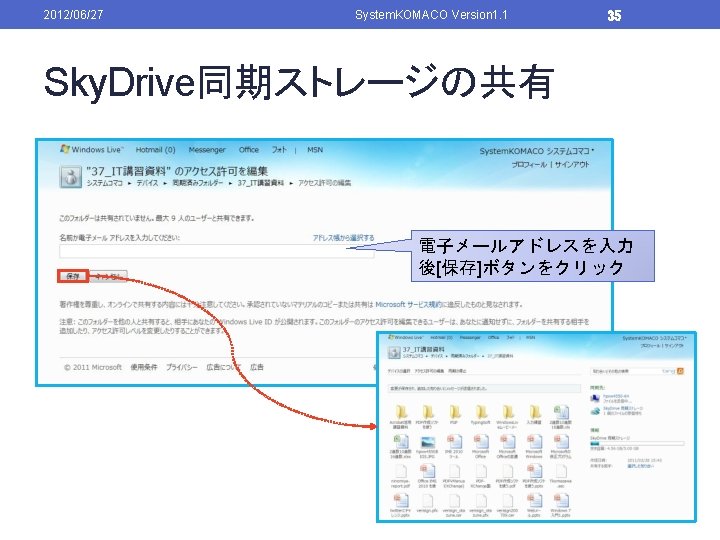Open the プロフィール link on the permissions page
The width and height of the screenshot is (720, 540).
click(529, 164)
